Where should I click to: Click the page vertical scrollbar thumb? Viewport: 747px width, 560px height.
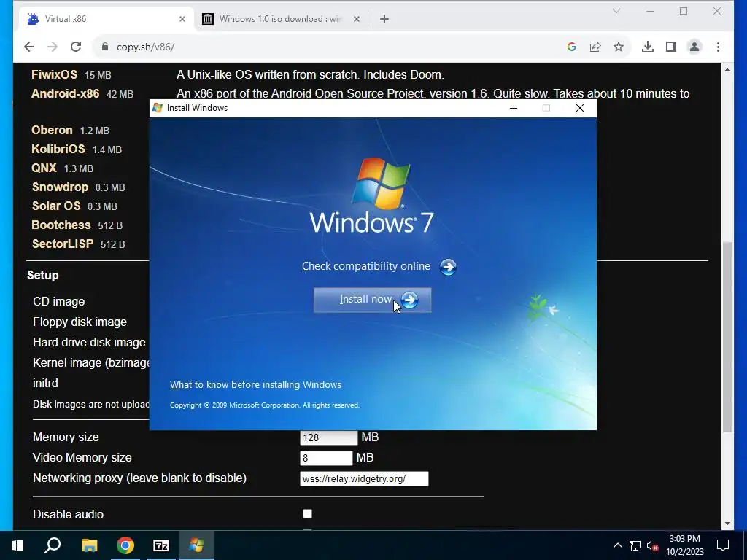pyautogui.click(x=727, y=337)
